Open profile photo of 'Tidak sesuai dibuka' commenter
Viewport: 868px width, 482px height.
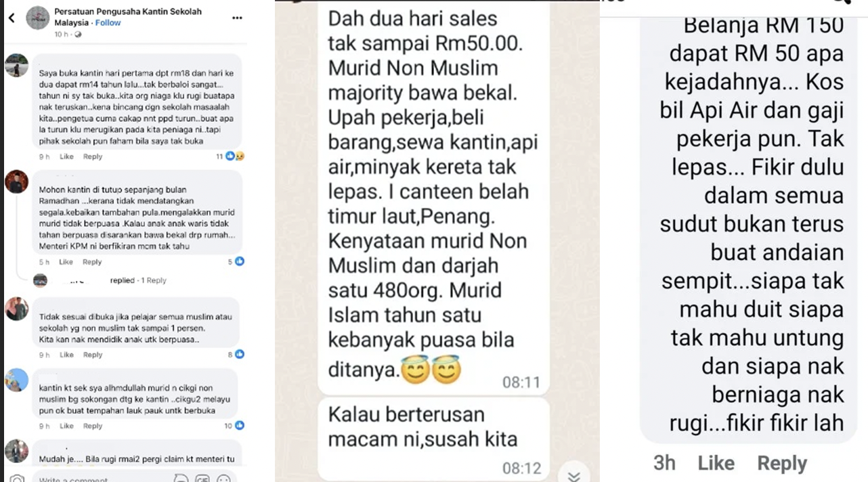pos(17,309)
